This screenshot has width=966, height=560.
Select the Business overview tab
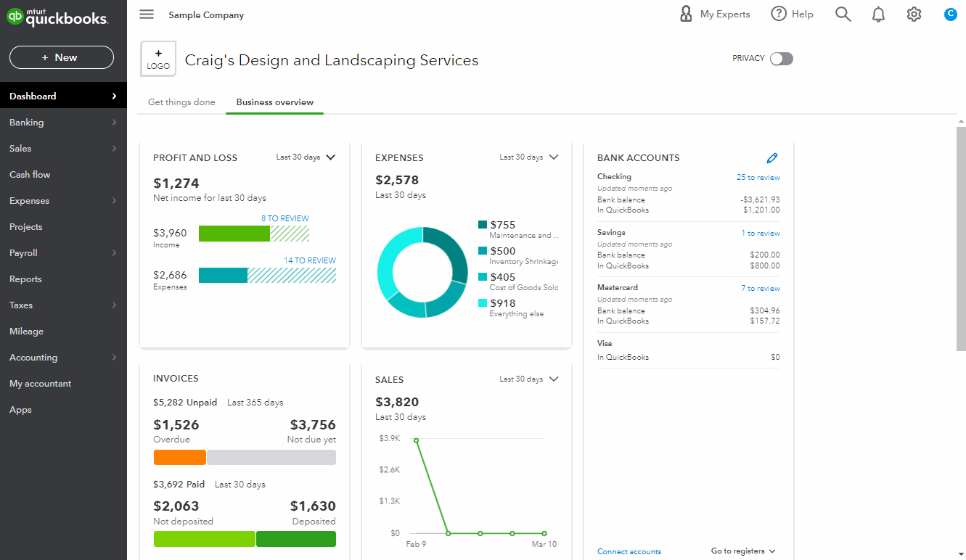click(x=275, y=102)
